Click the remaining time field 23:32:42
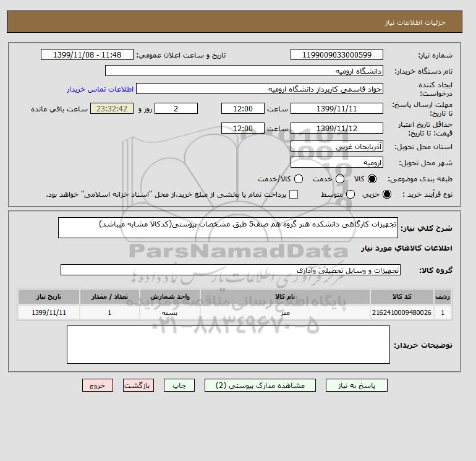 (112, 108)
